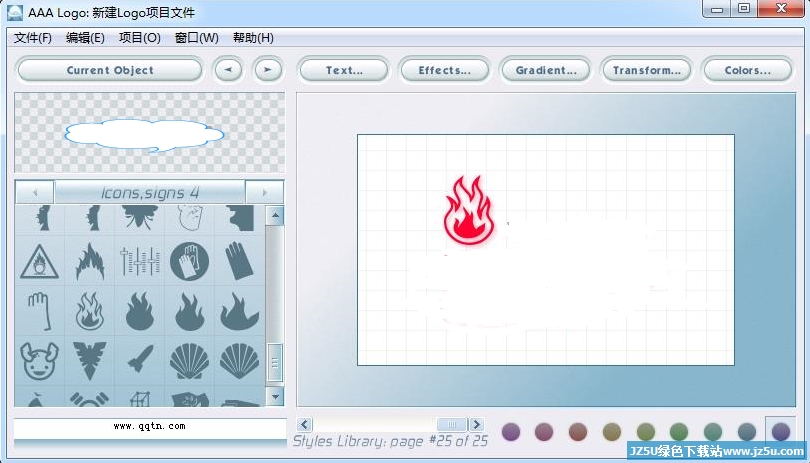Go to previous object with left arrow button

[x=228, y=70]
